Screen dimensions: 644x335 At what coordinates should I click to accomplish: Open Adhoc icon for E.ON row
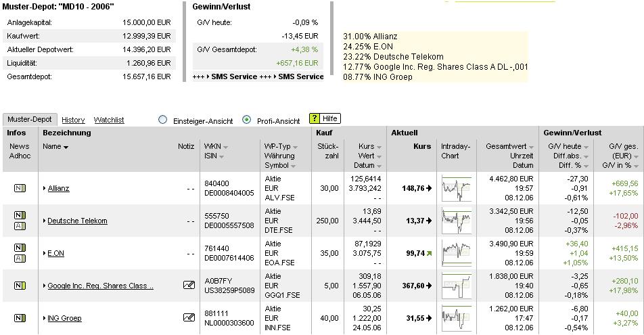(x=20, y=258)
